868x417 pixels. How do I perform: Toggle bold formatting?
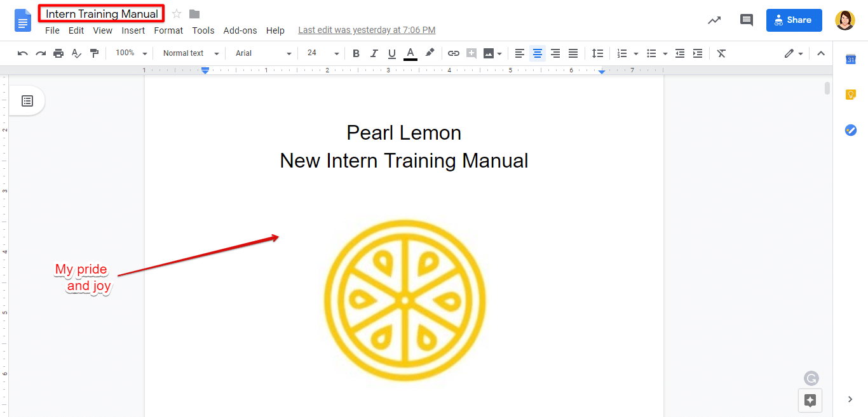point(356,53)
